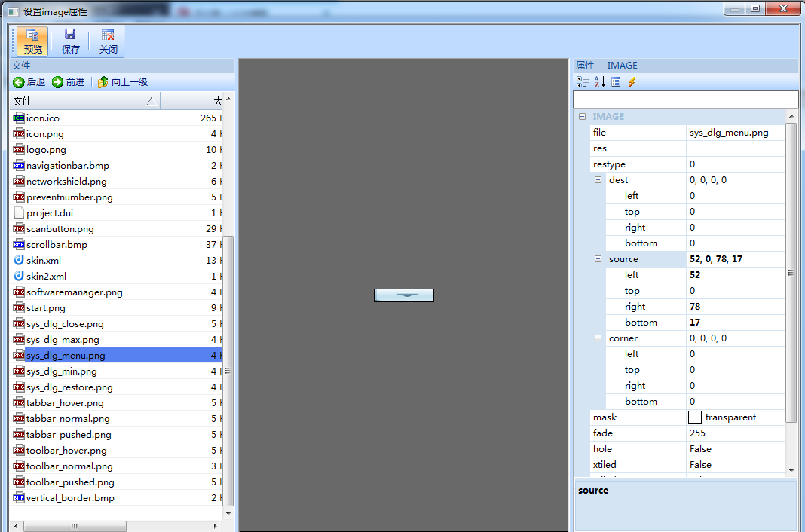Toggle the transparent checkbox for mask property
Screen dimensions: 805x532
(x=695, y=417)
